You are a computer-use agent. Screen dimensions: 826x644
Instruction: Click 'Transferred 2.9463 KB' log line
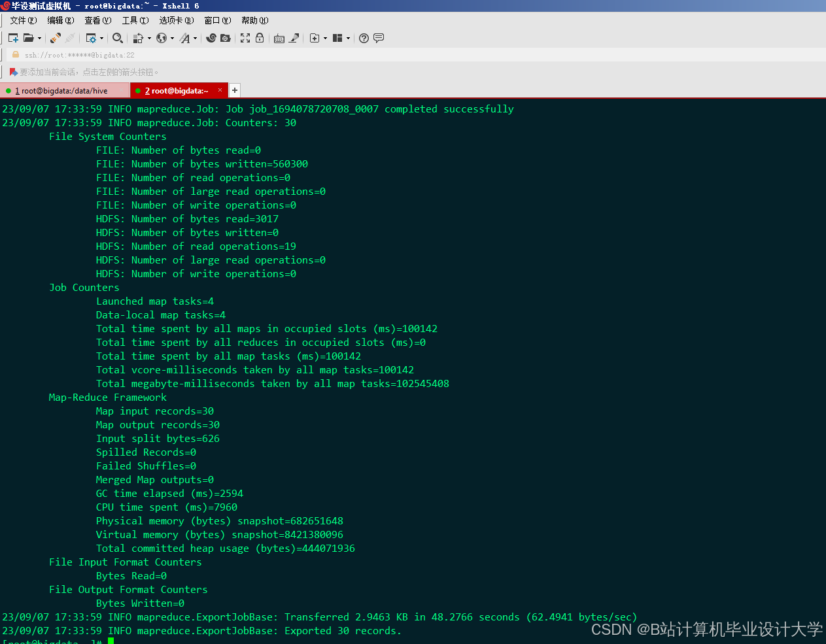click(319, 617)
